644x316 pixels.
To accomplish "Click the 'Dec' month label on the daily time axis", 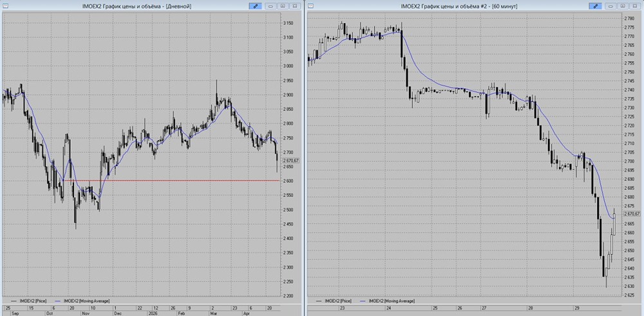I will pos(117,313).
